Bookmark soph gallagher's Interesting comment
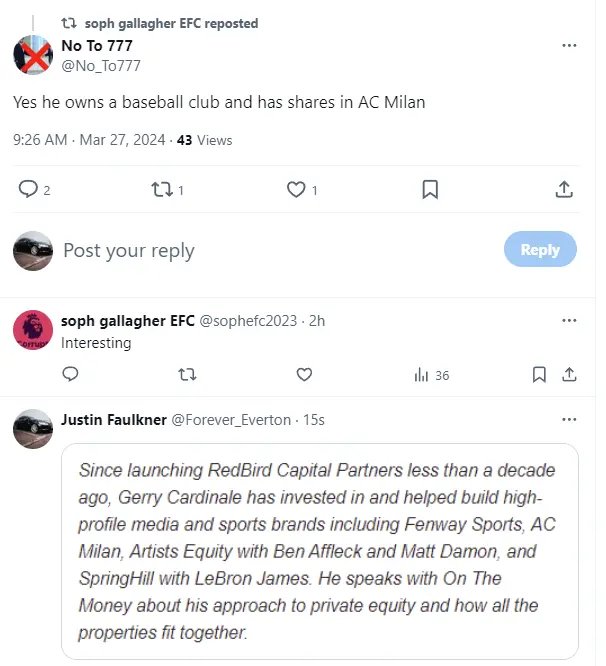 [539, 375]
